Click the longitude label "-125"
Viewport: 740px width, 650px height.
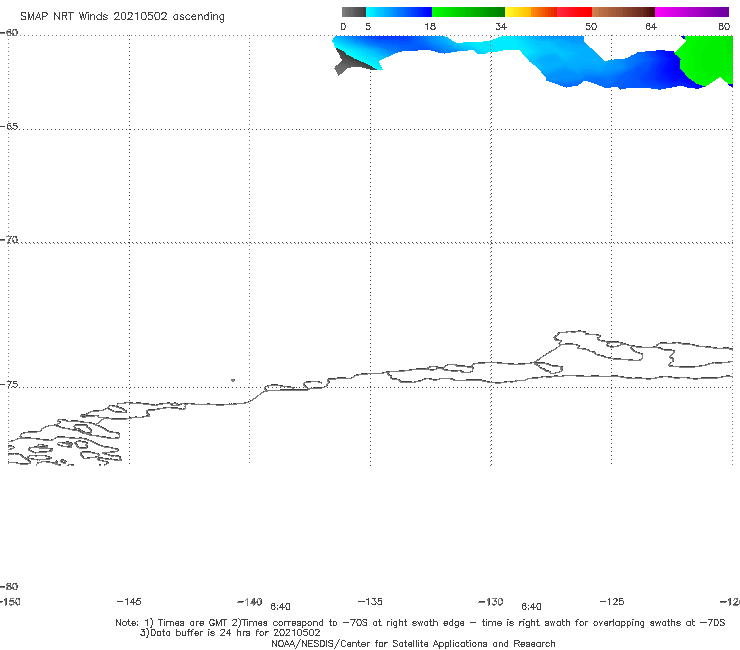tap(612, 602)
